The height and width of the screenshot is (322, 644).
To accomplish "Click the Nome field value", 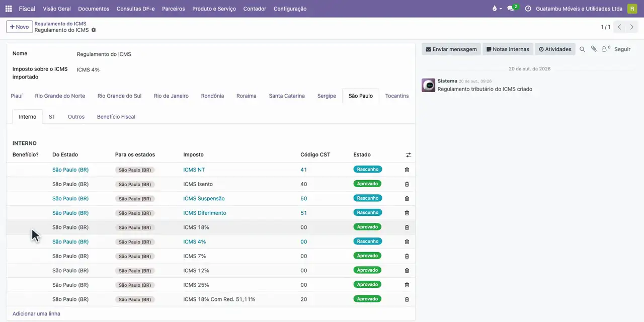I will click(104, 54).
